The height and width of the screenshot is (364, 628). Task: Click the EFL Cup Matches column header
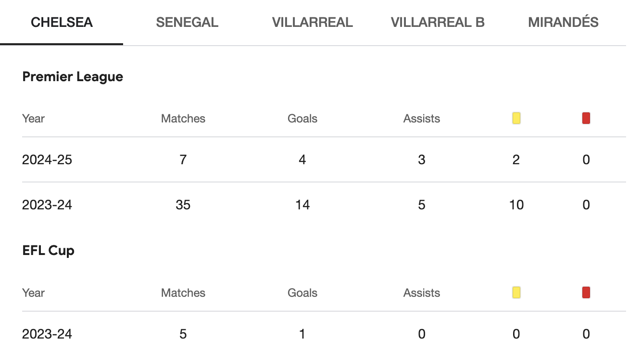(183, 293)
